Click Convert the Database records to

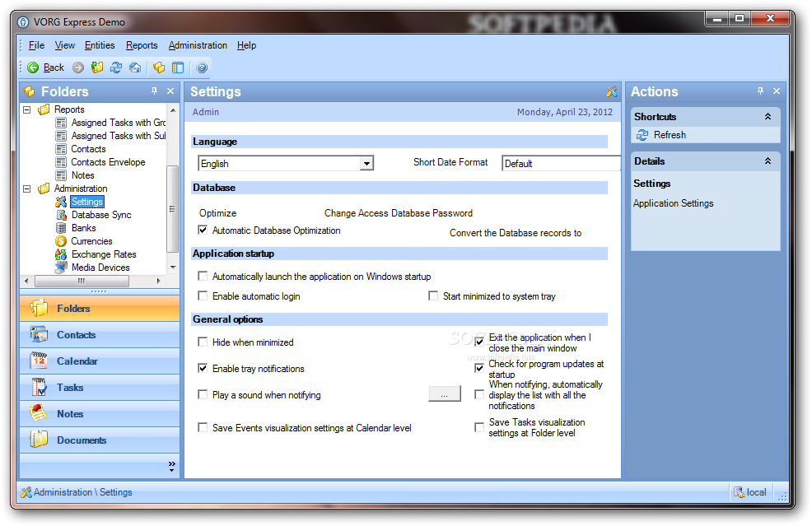pyautogui.click(x=516, y=233)
